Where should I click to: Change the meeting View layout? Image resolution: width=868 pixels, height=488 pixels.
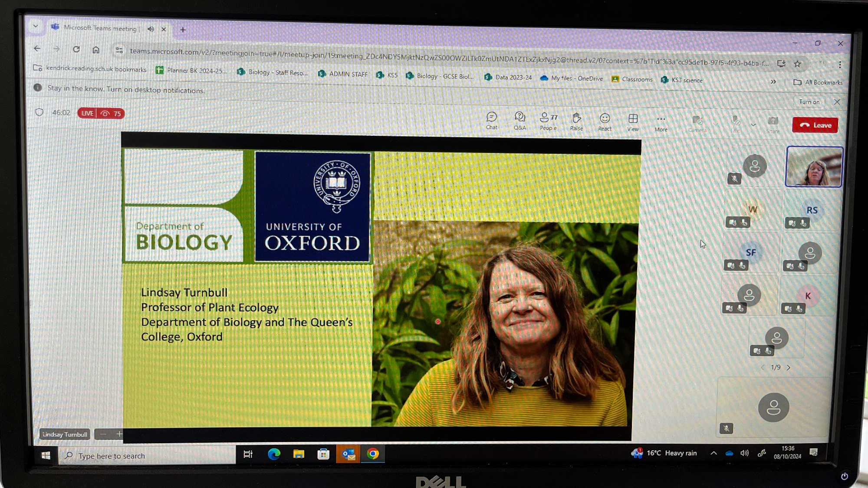(633, 123)
